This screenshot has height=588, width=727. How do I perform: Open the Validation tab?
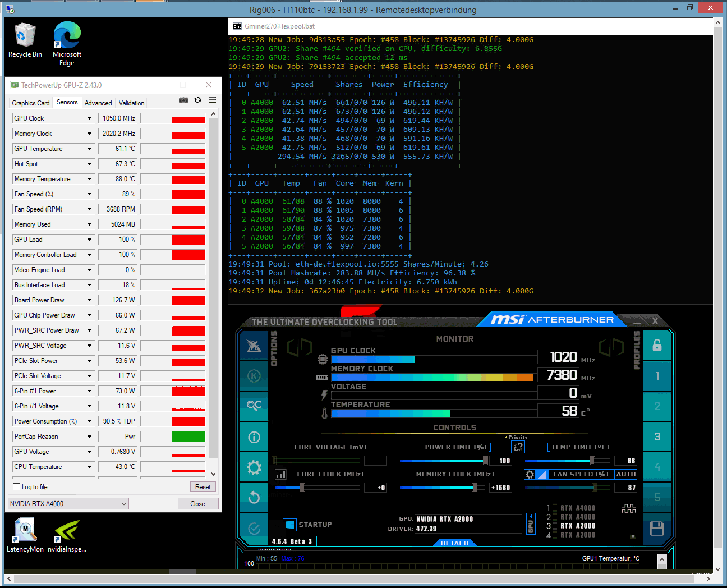click(132, 103)
